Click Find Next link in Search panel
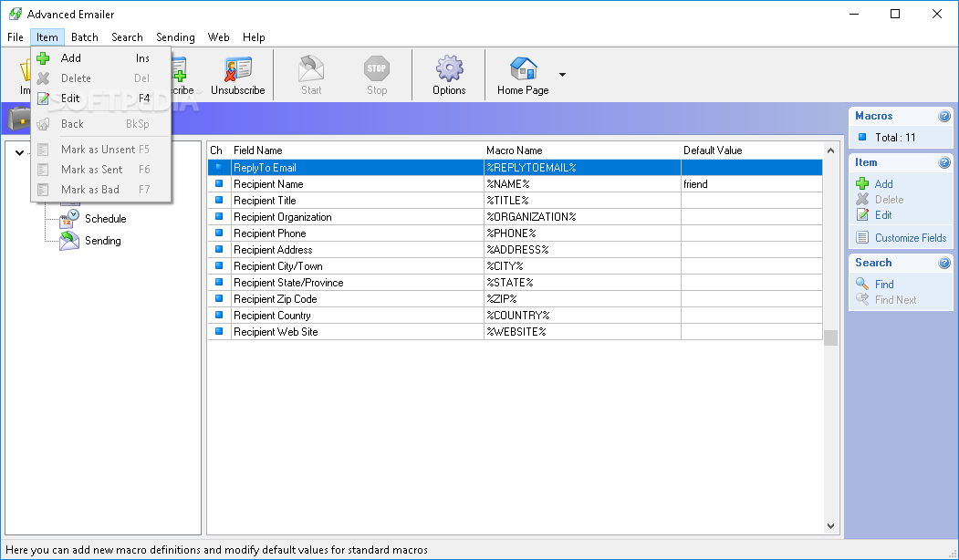 tap(895, 300)
